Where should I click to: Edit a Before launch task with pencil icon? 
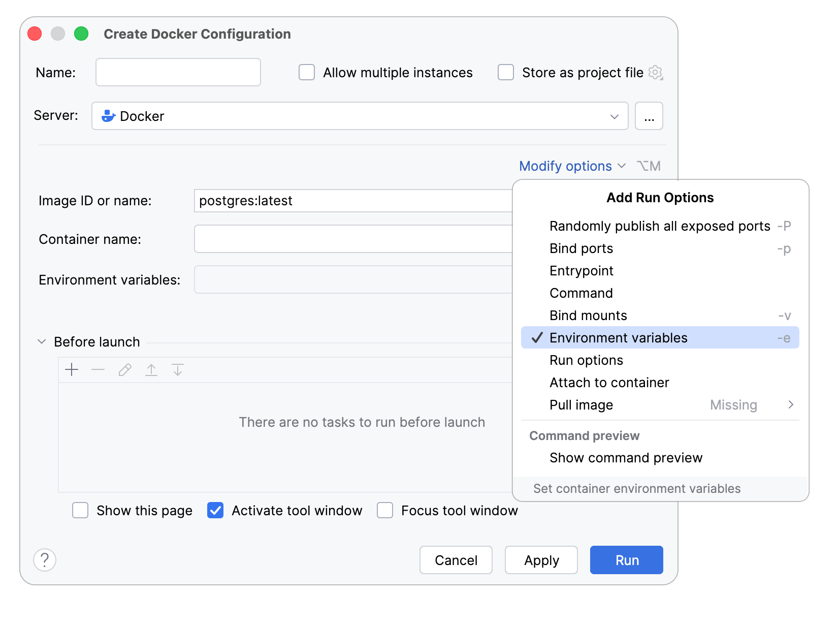point(124,370)
